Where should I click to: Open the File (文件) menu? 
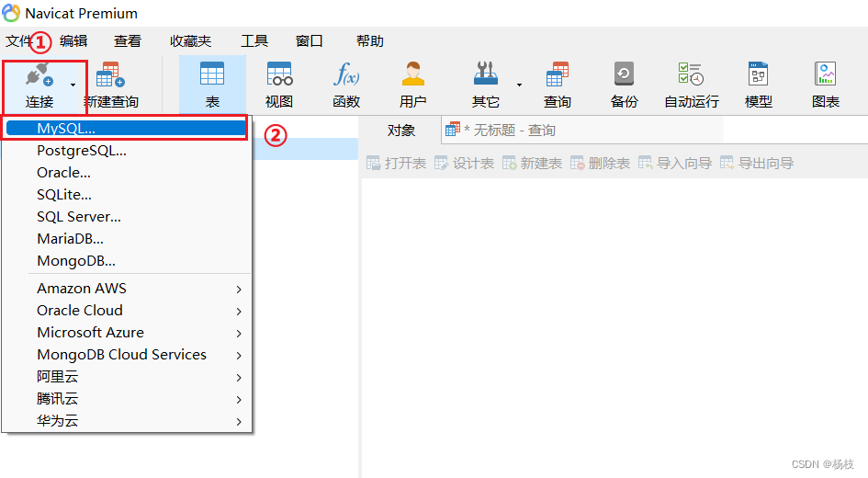click(18, 41)
